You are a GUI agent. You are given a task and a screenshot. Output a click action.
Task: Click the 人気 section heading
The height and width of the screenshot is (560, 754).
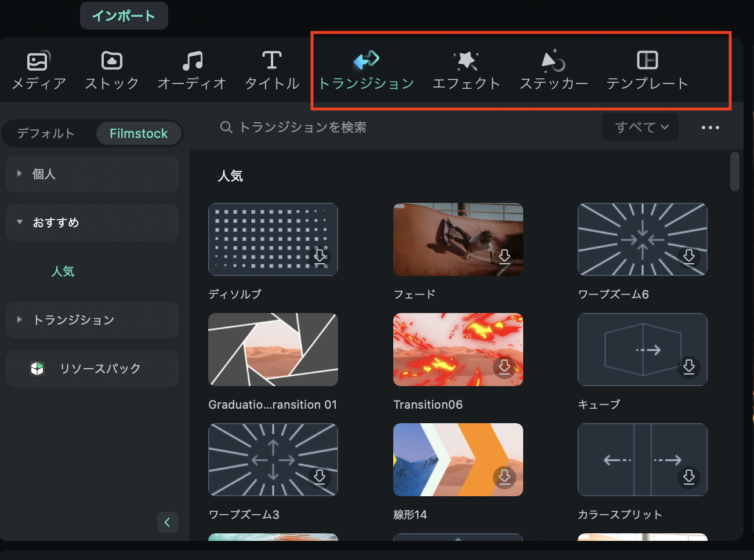[x=230, y=176]
